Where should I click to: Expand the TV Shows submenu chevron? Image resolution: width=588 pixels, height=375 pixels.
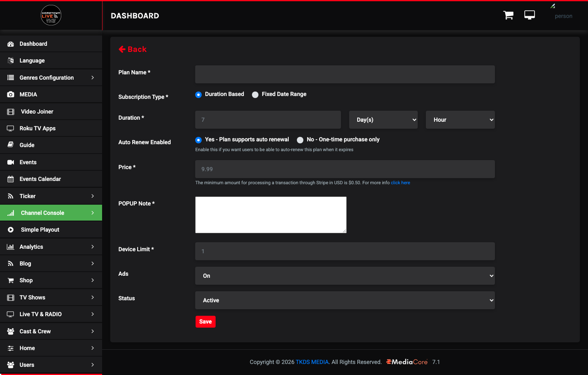pos(93,297)
